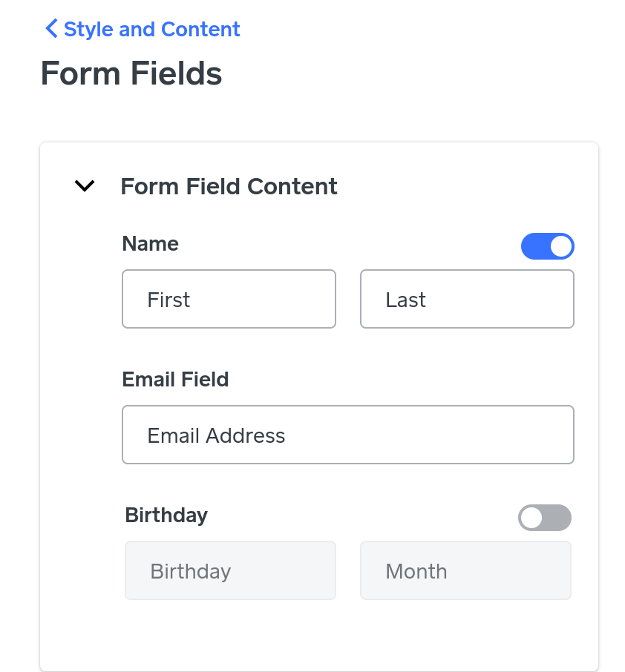Viewport: 625px width, 672px height.
Task: Enable the Birthday field toggle
Action: 545,518
